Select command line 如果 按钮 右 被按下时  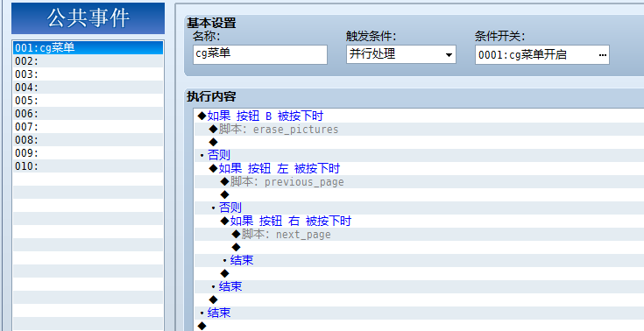point(419,221)
